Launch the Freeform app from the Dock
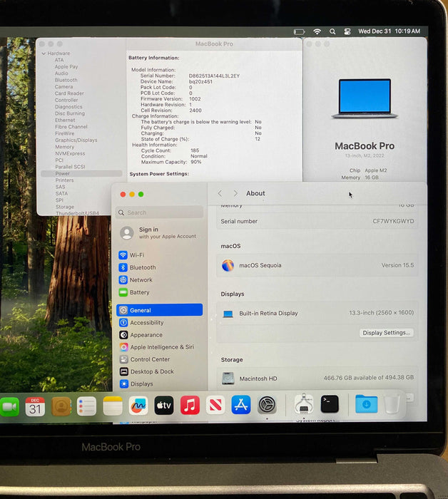Viewport: 448px width, 499px height. click(x=138, y=406)
